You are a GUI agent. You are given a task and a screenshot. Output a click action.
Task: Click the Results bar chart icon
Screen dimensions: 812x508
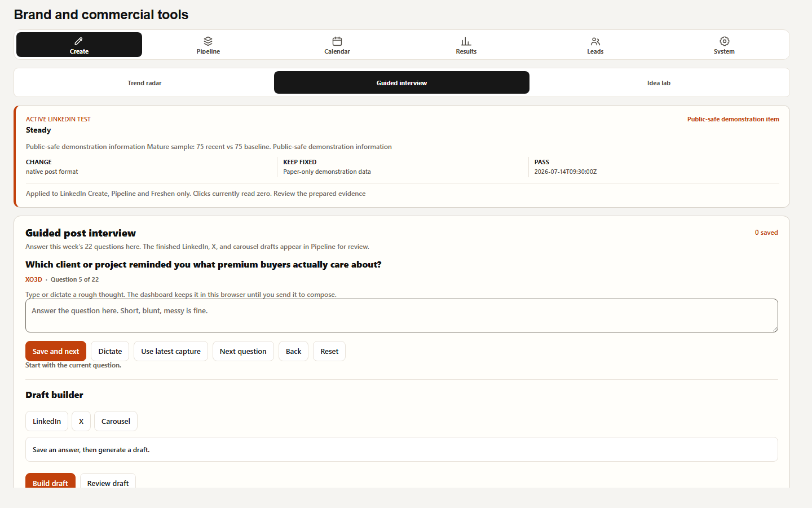coord(466,41)
